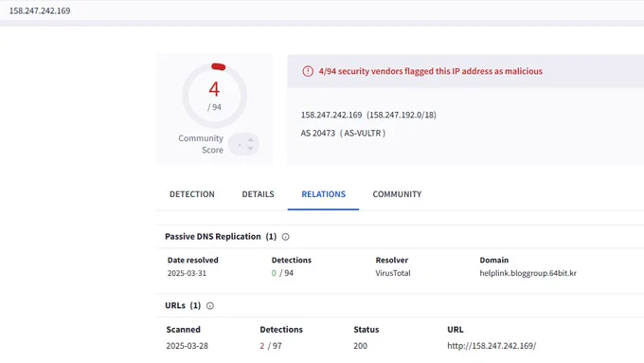
Task: Click the URLs (1) section heading
Action: pos(183,305)
